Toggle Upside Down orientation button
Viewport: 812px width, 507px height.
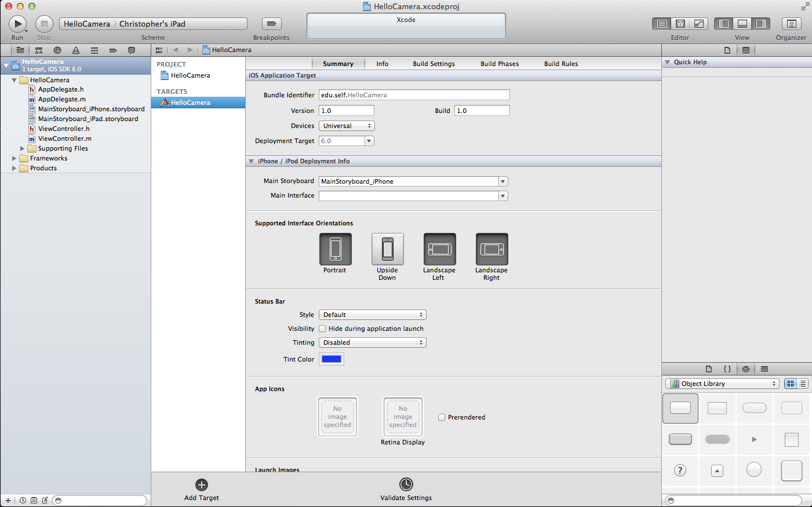point(388,249)
